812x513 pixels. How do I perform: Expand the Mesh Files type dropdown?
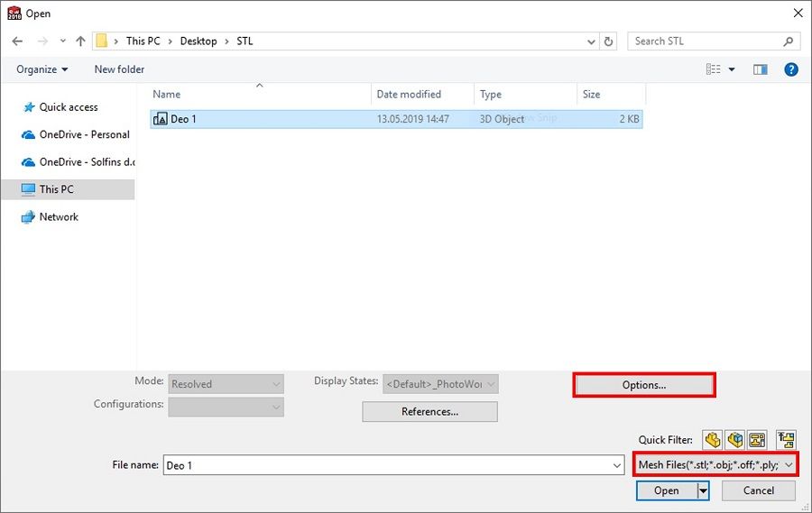(789, 465)
